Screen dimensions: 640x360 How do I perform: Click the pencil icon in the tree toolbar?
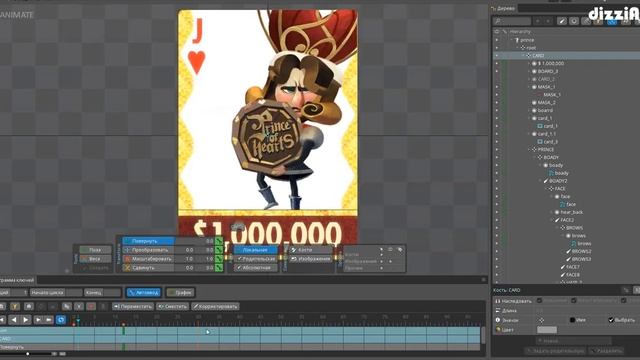tap(562, 21)
